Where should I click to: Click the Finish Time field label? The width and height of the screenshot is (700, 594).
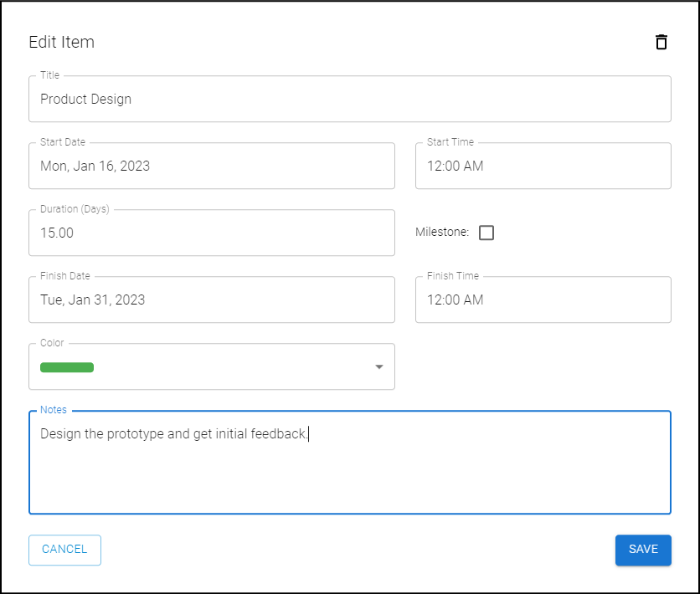[x=453, y=276]
